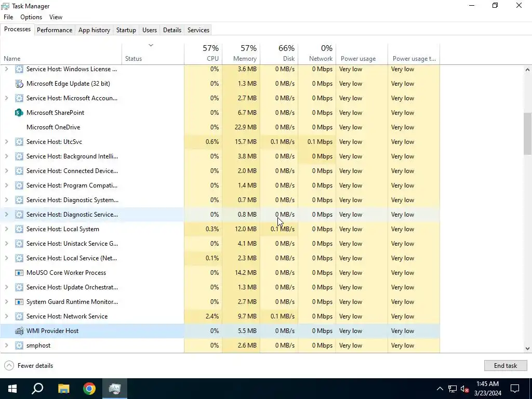Click the scrollbar down arrow

pyautogui.click(x=527, y=349)
